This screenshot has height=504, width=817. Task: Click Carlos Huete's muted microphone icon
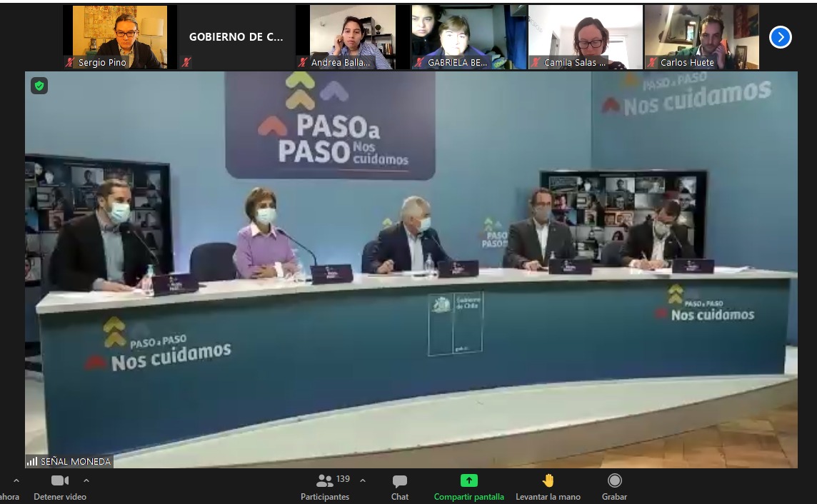tap(652, 63)
